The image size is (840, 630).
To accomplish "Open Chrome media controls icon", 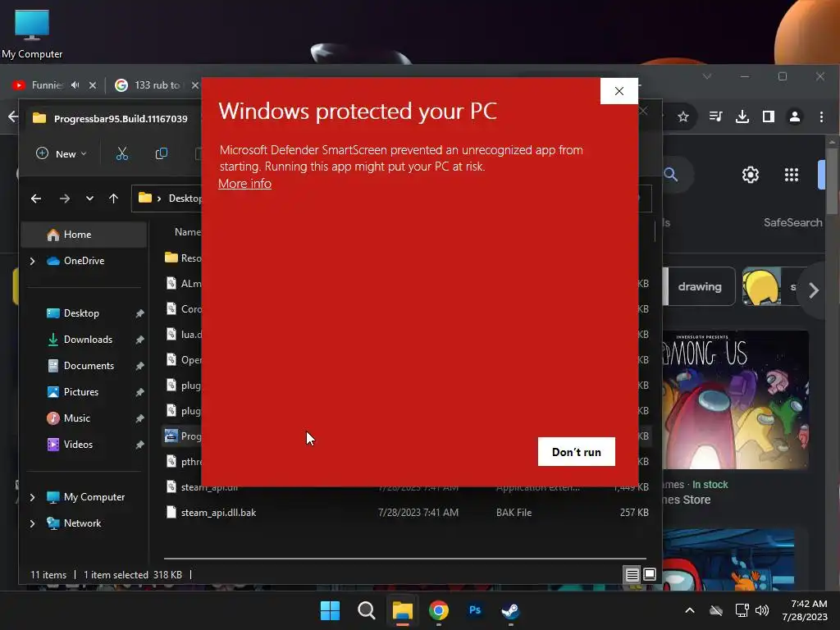I will [x=715, y=116].
